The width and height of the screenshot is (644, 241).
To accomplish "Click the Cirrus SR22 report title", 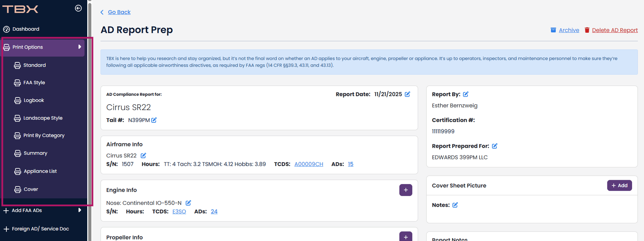I will click(x=128, y=107).
